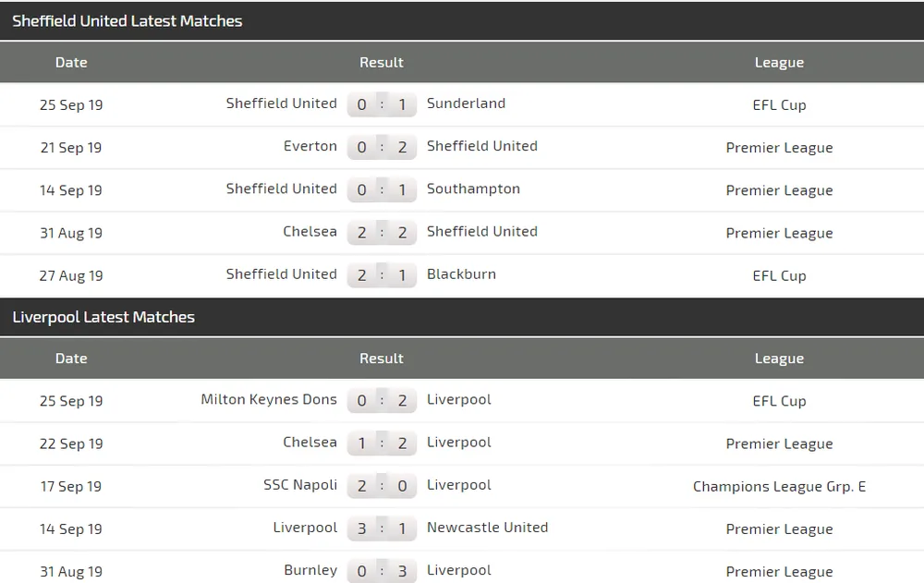
Task: Open the Burnley team link
Action: pyautogui.click(x=310, y=570)
